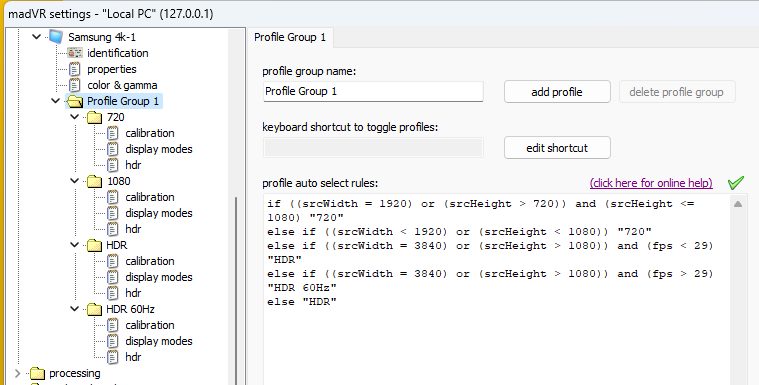Open hdr text under 720
Image resolution: width=759 pixels, height=385 pixels.
tap(133, 165)
